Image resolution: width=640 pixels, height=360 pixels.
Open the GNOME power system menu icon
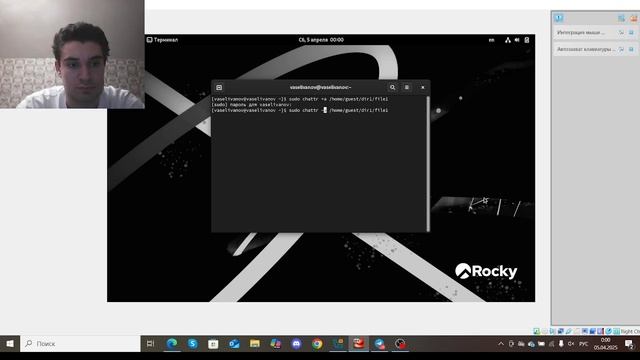pos(527,40)
